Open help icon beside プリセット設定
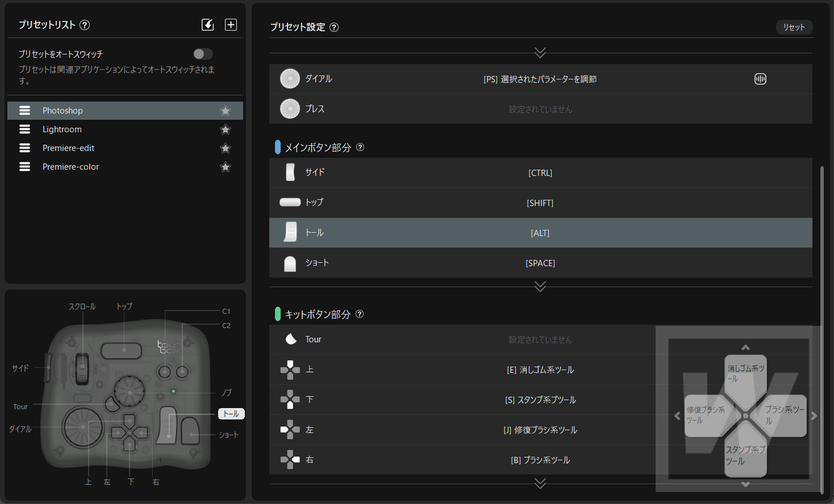Viewport: 834px width, 504px height. pos(334,27)
